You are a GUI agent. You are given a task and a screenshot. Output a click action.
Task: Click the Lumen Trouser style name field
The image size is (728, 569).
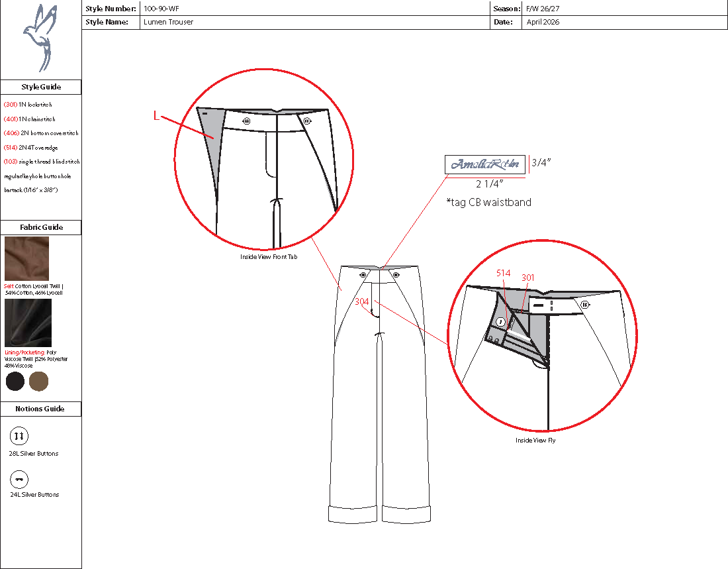[169, 22]
